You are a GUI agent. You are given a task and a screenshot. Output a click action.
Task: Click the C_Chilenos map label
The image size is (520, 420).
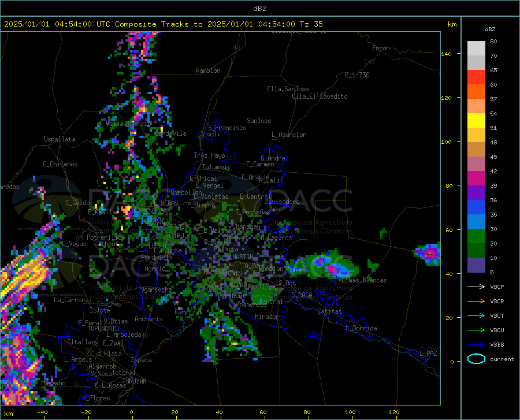(x=60, y=164)
